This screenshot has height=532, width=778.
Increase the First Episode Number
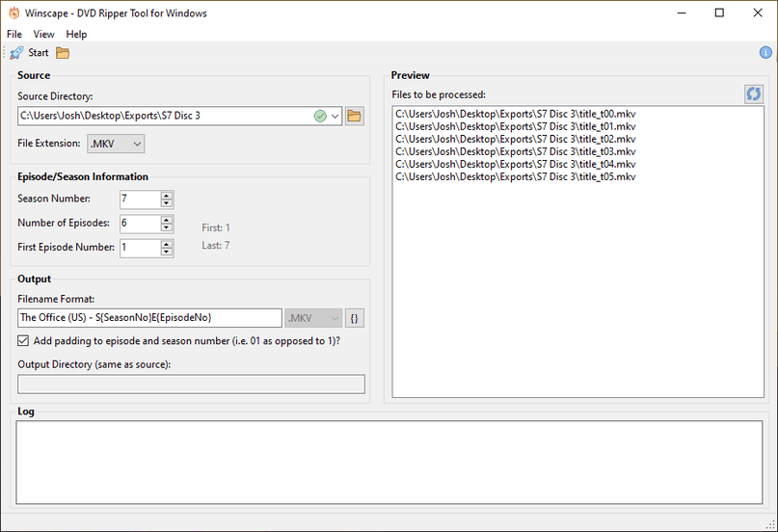167,244
